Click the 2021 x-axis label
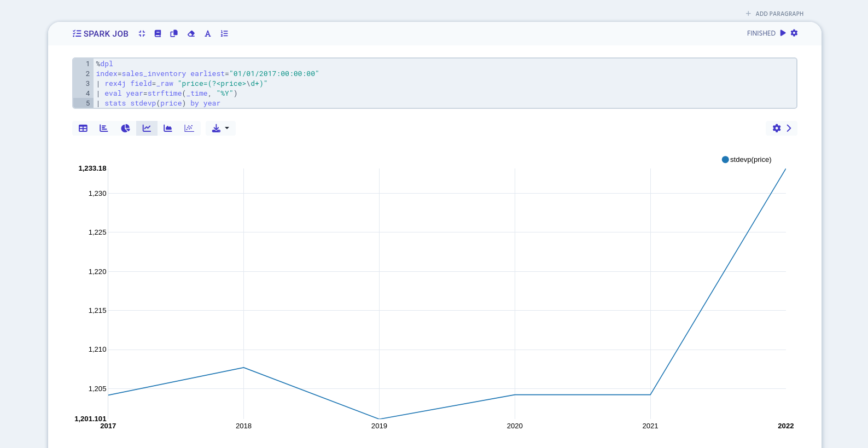Screen dimensions: 868x448 pyautogui.click(x=650, y=426)
